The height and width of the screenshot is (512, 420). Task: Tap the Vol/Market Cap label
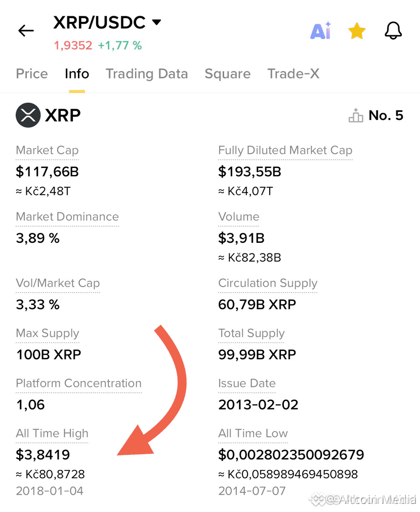click(x=58, y=283)
